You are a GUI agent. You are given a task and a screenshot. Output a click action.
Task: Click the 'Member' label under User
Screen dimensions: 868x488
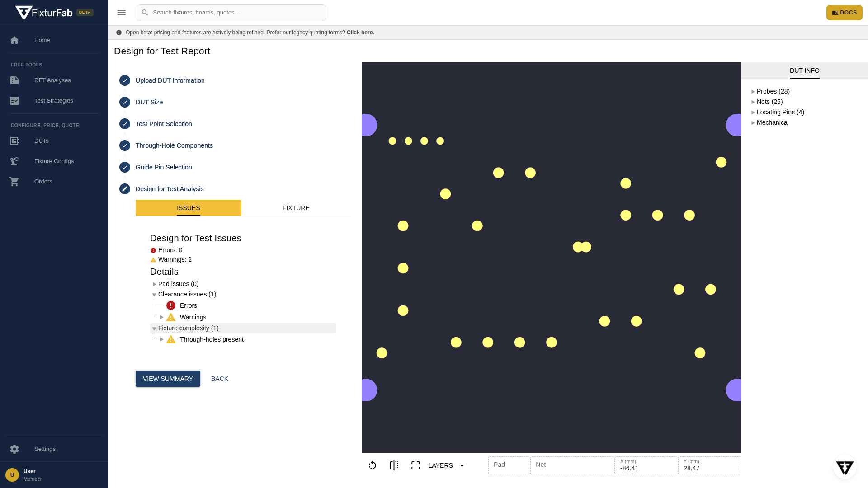[33, 479]
